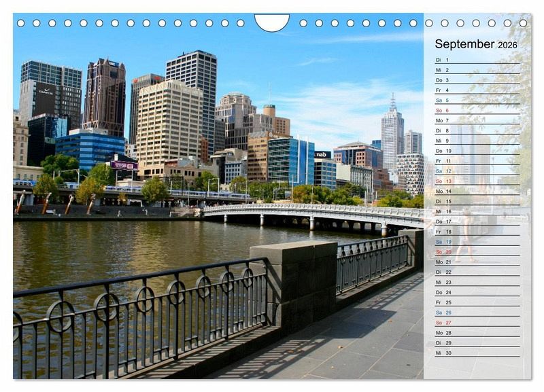This screenshot has height=392, width=544.
Task: Click the purple billboard near the riverbank
Action: point(124,165)
